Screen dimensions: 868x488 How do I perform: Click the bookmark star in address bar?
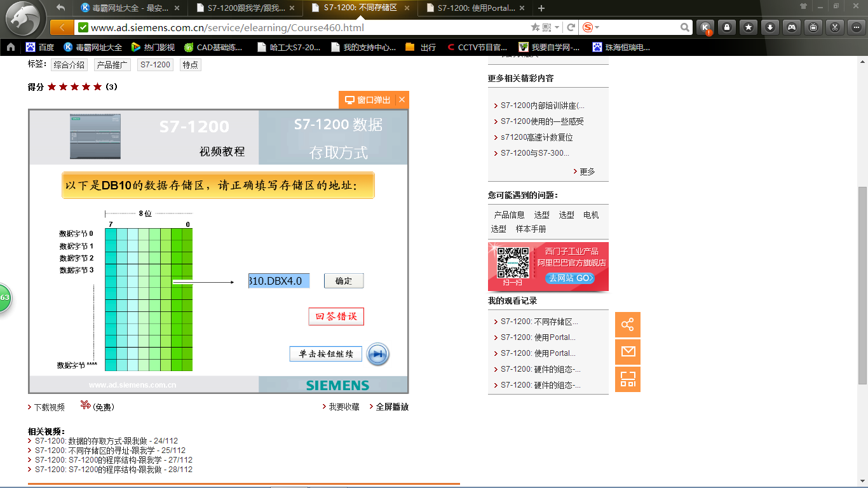[x=535, y=27]
